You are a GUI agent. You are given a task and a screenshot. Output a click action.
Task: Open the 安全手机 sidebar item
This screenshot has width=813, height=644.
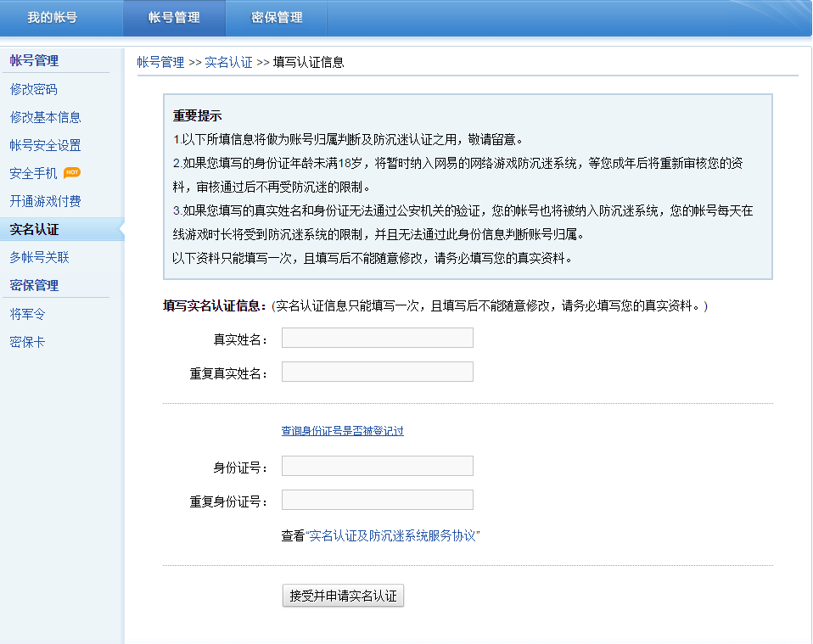34,173
